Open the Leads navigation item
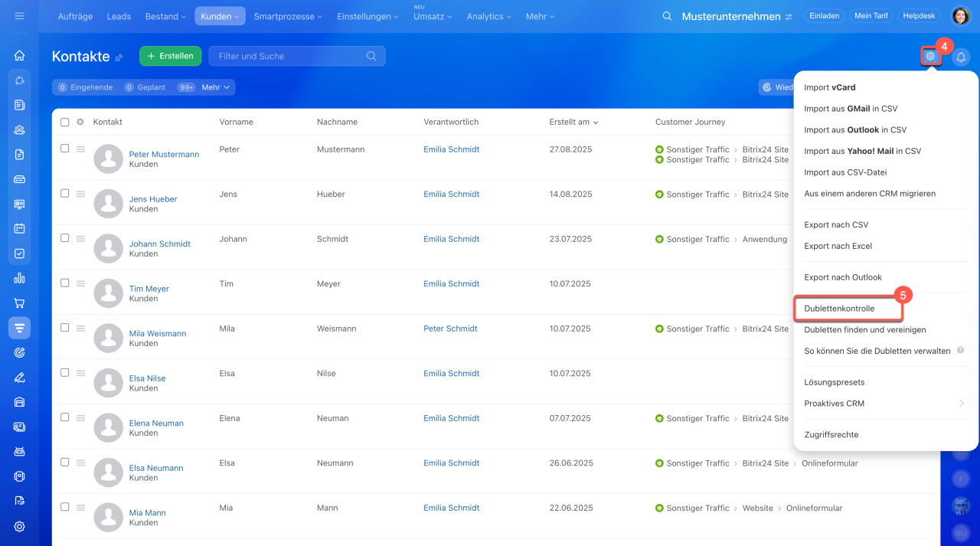The width and height of the screenshot is (980, 546). point(119,16)
